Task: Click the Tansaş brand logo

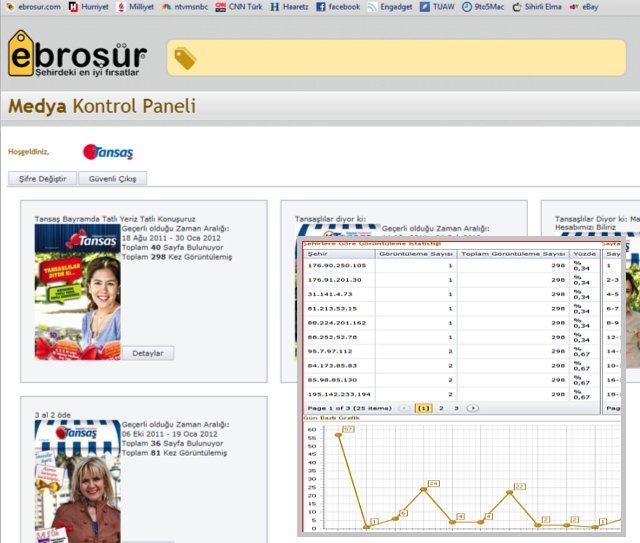Action: (x=108, y=152)
